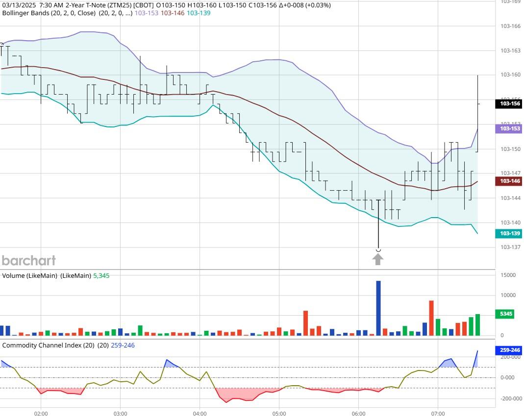Screen dimensions: 524x420
Task: Select the blue 259-246 CCI value tag
Action: coord(510,350)
